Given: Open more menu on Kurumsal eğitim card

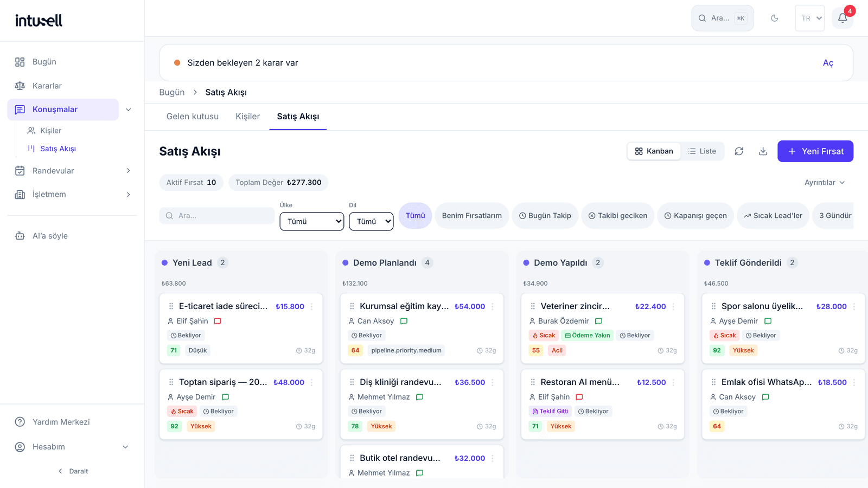Looking at the screenshot, I should click(x=493, y=306).
